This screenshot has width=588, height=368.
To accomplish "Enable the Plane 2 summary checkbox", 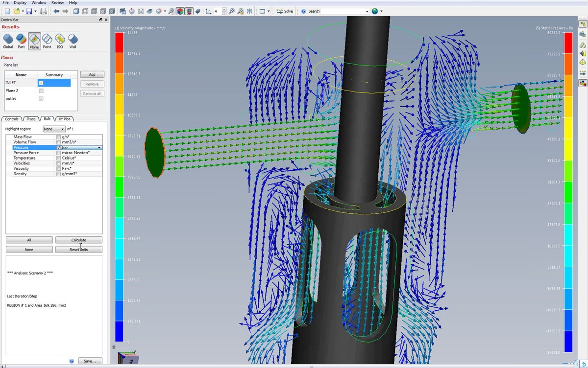I will pyautogui.click(x=41, y=91).
